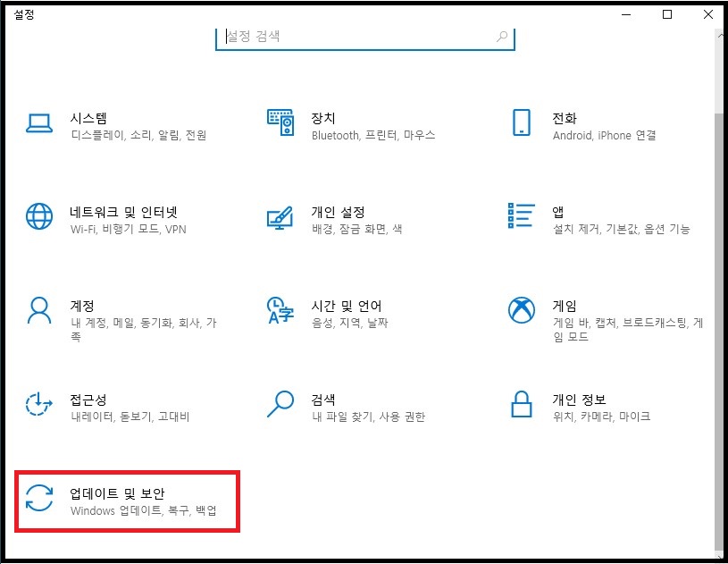
Task: Click the vertical scrollbar thumb
Action: pos(719,331)
